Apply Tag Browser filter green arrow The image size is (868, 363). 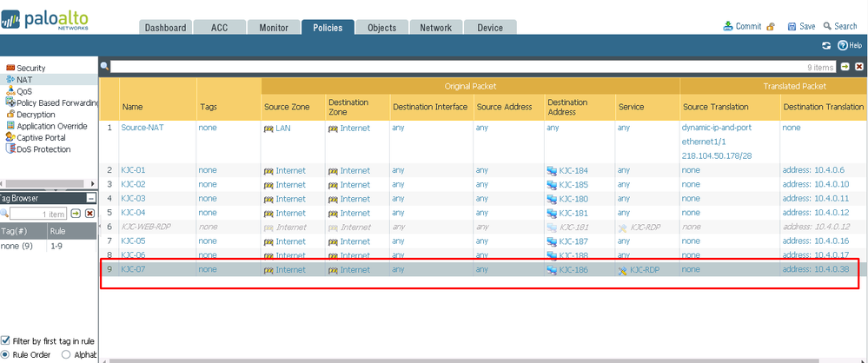coord(76,214)
